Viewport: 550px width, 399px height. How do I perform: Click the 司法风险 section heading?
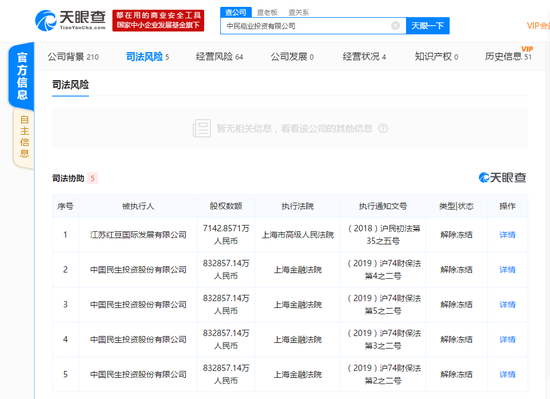click(x=70, y=84)
